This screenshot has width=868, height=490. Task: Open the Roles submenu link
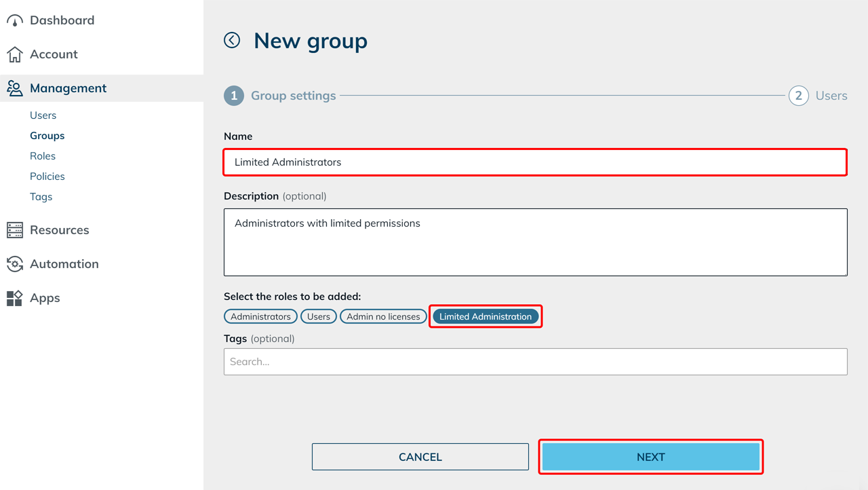[43, 156]
